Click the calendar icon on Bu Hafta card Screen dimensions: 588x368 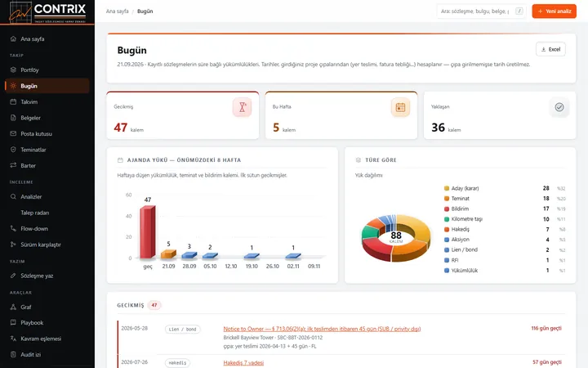400,107
